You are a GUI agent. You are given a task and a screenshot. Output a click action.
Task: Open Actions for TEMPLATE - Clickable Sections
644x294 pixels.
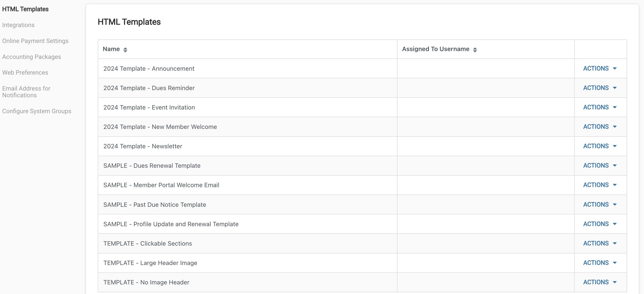pos(599,243)
